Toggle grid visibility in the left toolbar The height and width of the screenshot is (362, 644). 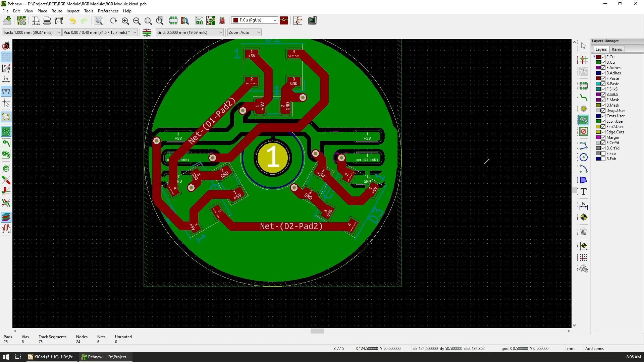[x=6, y=57]
